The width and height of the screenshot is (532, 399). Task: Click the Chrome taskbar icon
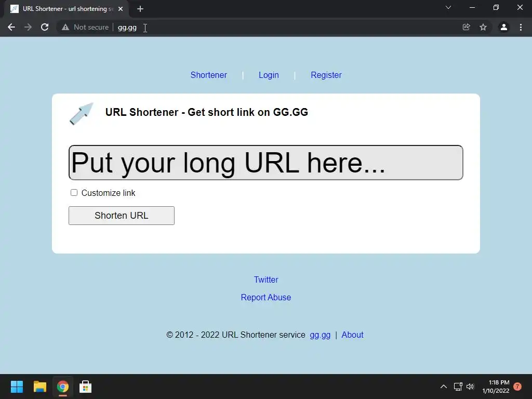click(63, 387)
